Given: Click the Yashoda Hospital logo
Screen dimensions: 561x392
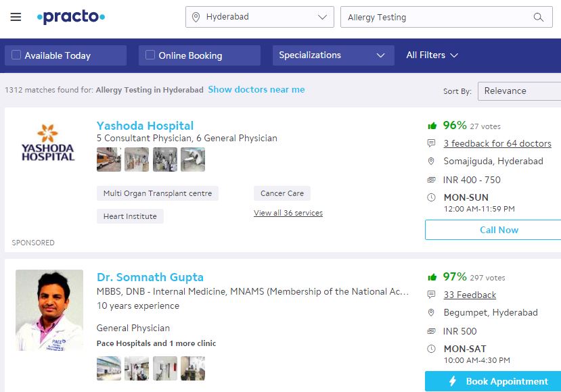Looking at the screenshot, I should [48, 143].
